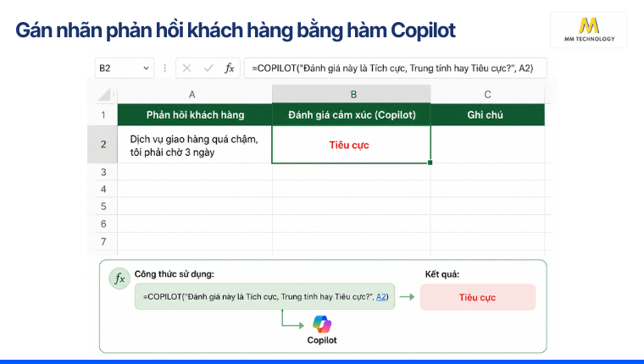Click the 'Công thức sử dụng:' label
The height and width of the screenshot is (364, 644).
[175, 274]
